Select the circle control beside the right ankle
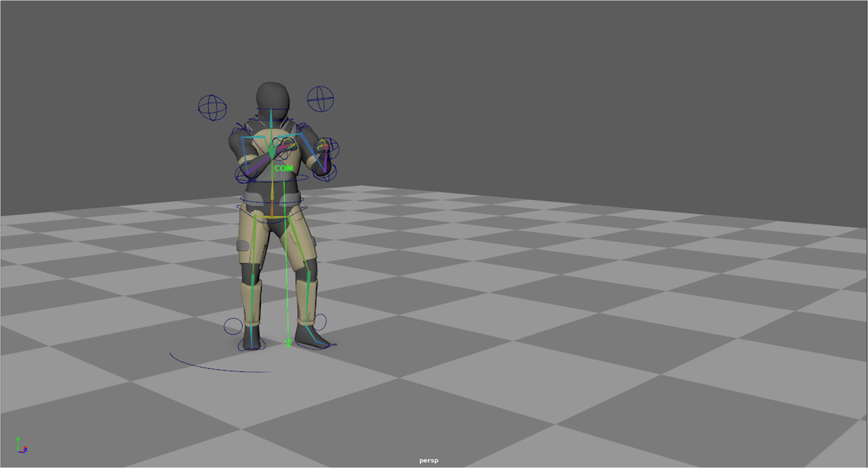Viewport: 868px width, 468px height. point(320,322)
